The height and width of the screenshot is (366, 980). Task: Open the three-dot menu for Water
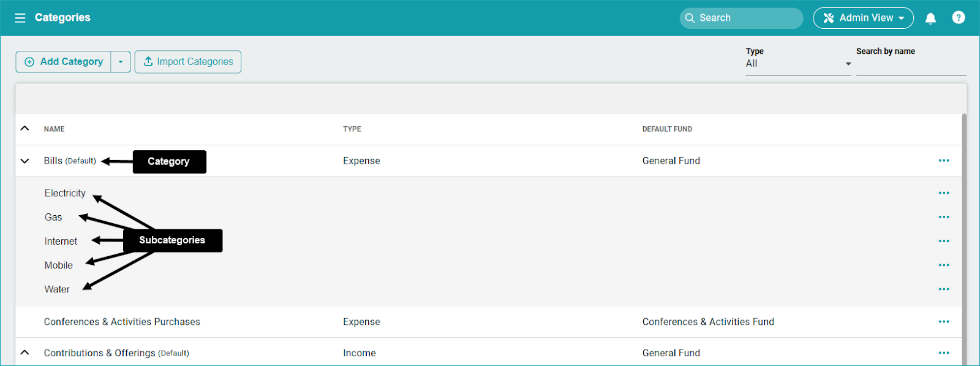coord(944,289)
